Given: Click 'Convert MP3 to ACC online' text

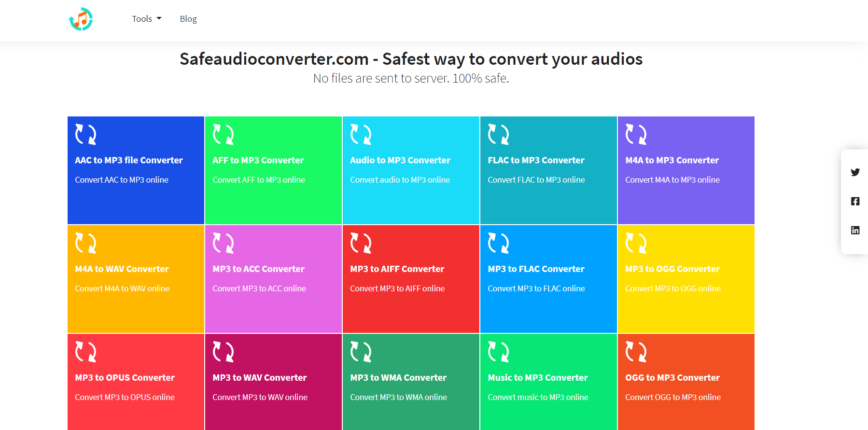Looking at the screenshot, I should 259,288.
